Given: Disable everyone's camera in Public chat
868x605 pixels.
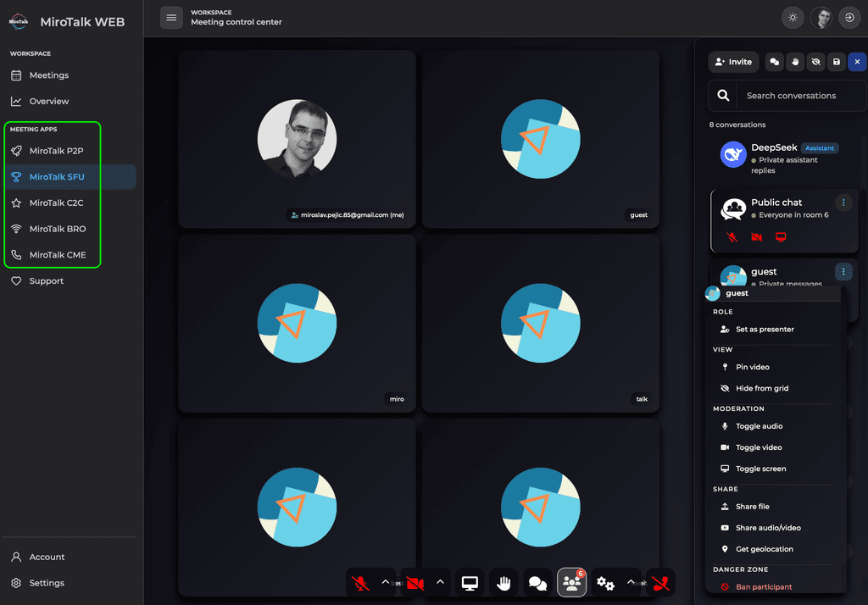Looking at the screenshot, I should point(756,237).
